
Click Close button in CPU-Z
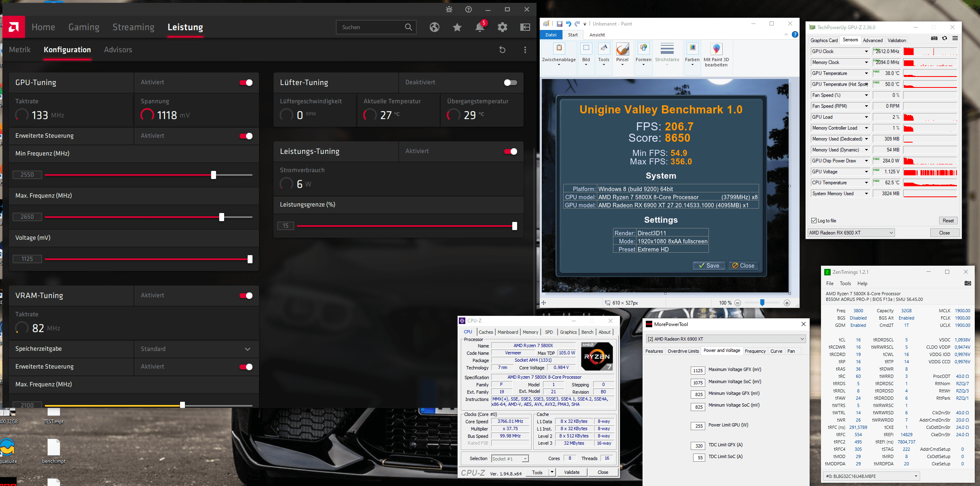point(603,472)
